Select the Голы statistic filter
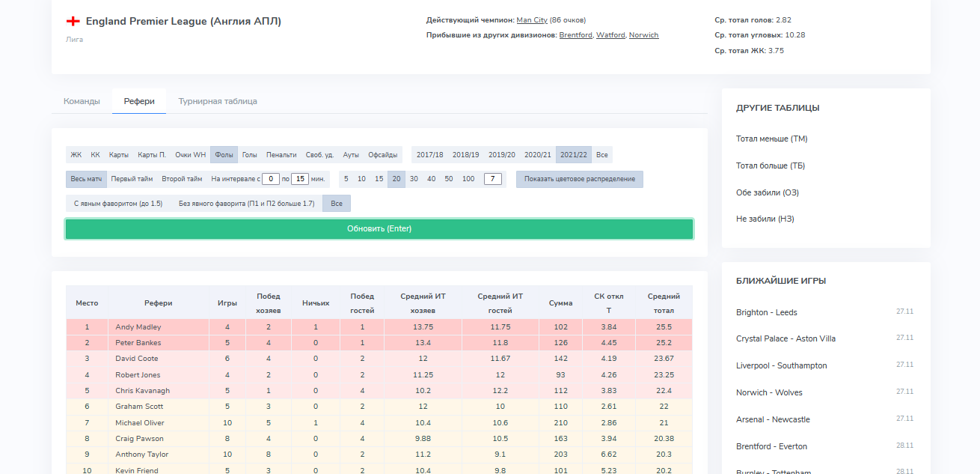 [x=249, y=155]
